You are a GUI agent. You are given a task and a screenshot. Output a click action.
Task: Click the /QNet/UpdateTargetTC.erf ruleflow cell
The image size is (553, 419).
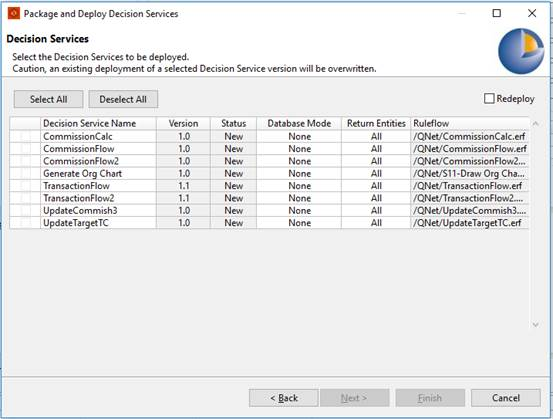pos(470,223)
